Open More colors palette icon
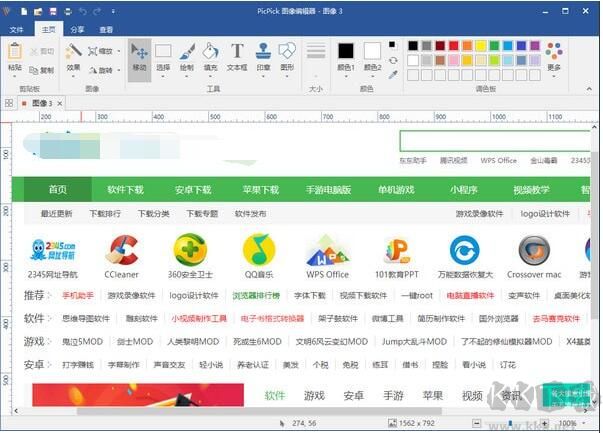The width and height of the screenshot is (603, 433). click(554, 51)
